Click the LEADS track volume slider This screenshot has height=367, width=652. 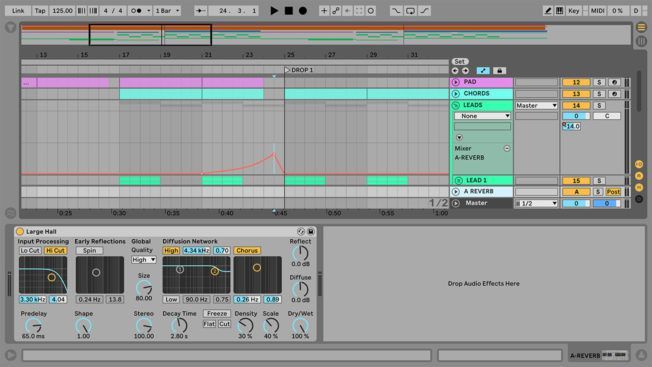coord(576,116)
